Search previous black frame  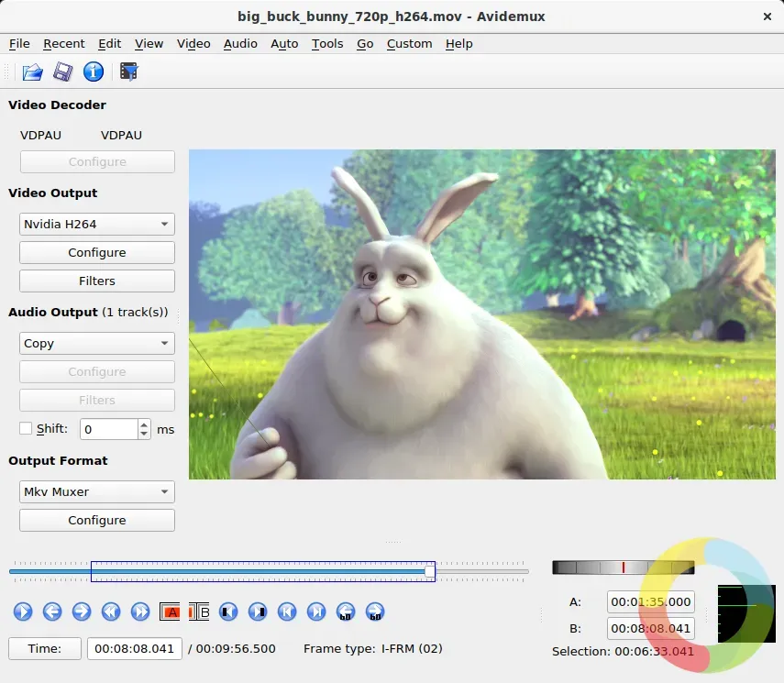(x=228, y=611)
